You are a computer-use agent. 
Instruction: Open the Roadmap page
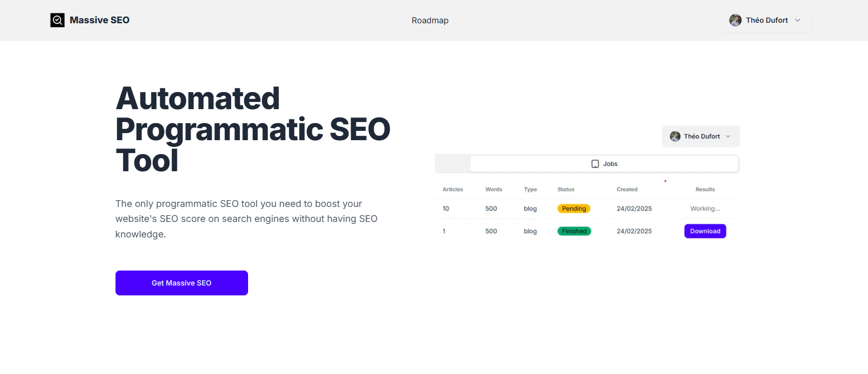tap(430, 20)
